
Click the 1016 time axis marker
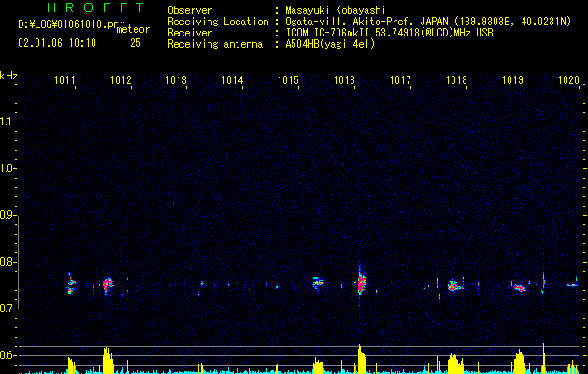click(344, 80)
